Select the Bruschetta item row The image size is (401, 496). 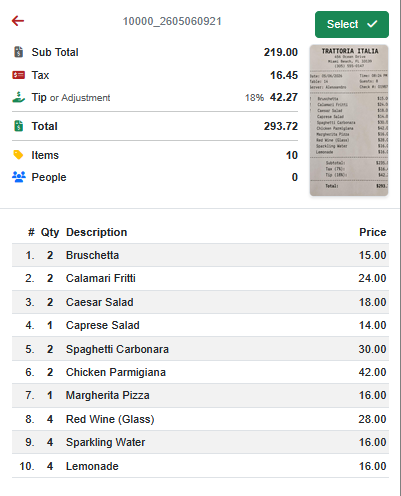pos(200,255)
